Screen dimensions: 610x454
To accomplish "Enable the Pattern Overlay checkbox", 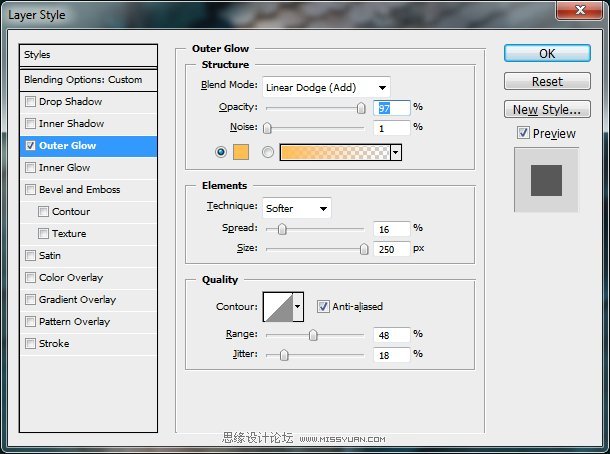I will 30,322.
